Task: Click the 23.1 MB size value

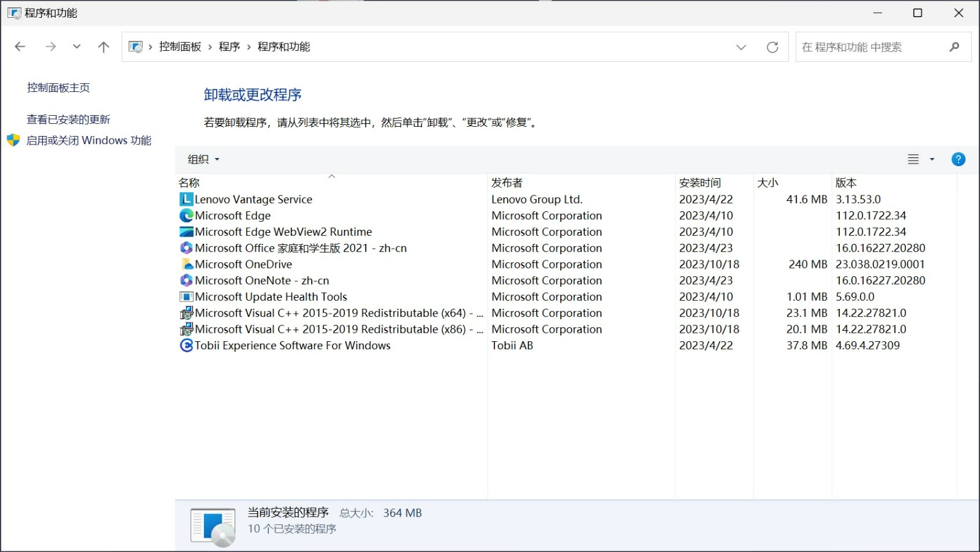Action: [807, 313]
